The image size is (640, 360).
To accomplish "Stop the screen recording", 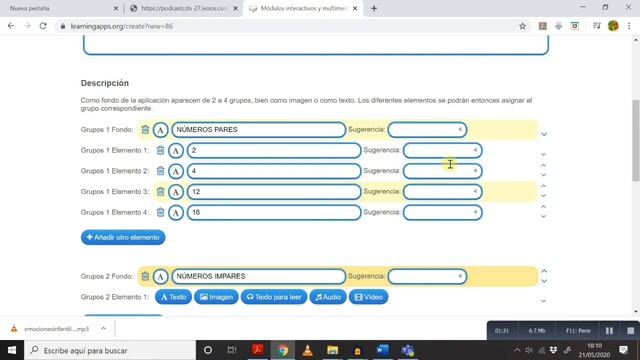I will [631, 331].
